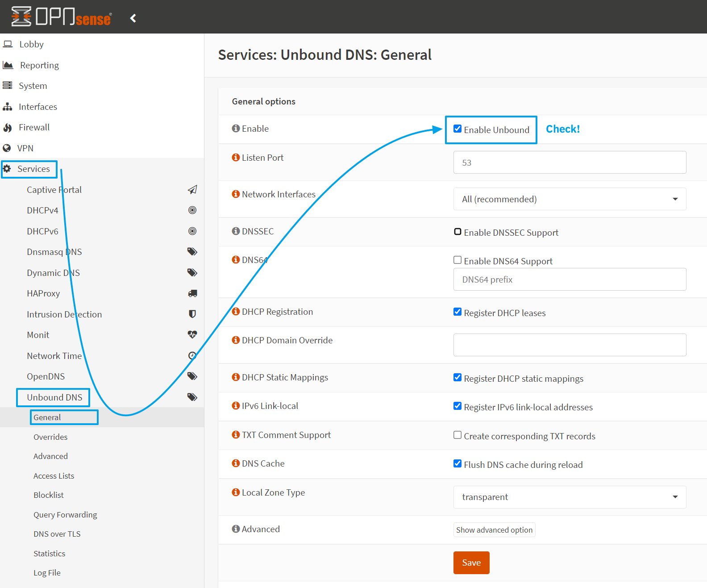Image resolution: width=707 pixels, height=588 pixels.
Task: Open the Network Interfaces dropdown
Action: click(x=570, y=199)
